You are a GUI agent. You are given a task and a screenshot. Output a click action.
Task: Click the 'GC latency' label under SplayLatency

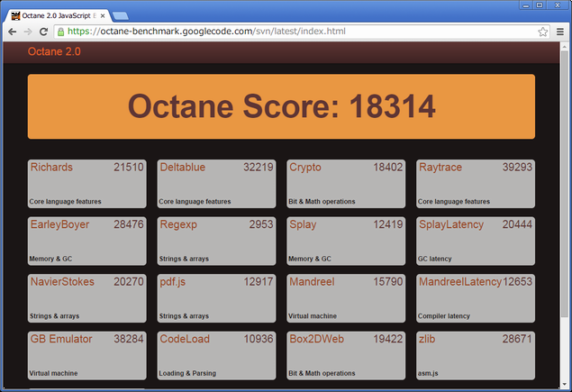pyautogui.click(x=434, y=259)
